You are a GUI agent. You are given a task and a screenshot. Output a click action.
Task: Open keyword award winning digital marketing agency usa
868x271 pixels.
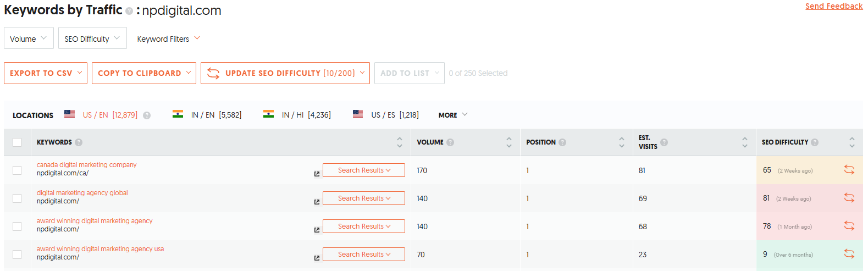(x=101, y=249)
